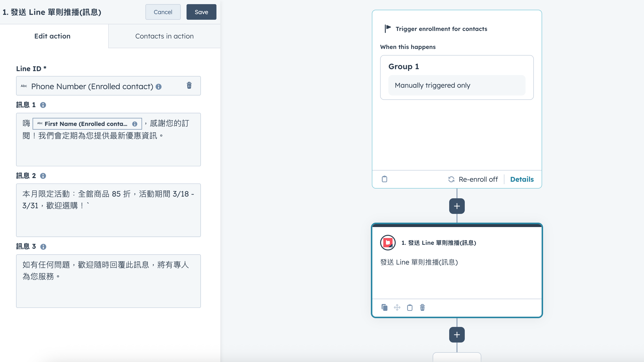
Task: Add action with plus below trigger card
Action: point(457,206)
